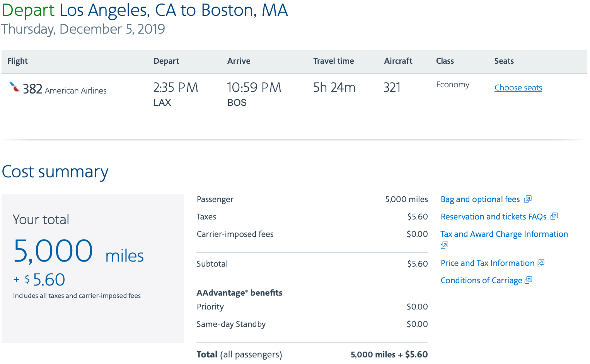Click the 2:35 PM departure time

click(176, 88)
